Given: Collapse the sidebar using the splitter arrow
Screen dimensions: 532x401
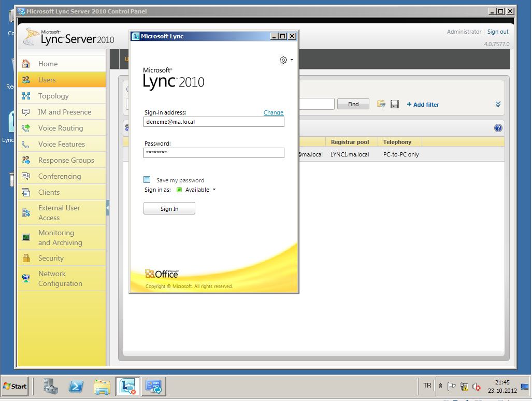Looking at the screenshot, I should pos(108,208).
